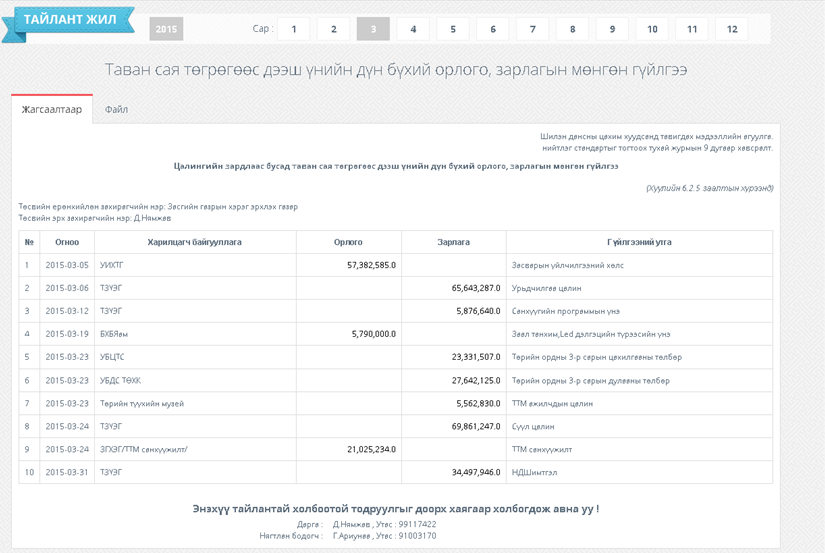Screen dimensions: 825x553
Task: Click the date 2015-03-19 cell
Action: (67, 334)
